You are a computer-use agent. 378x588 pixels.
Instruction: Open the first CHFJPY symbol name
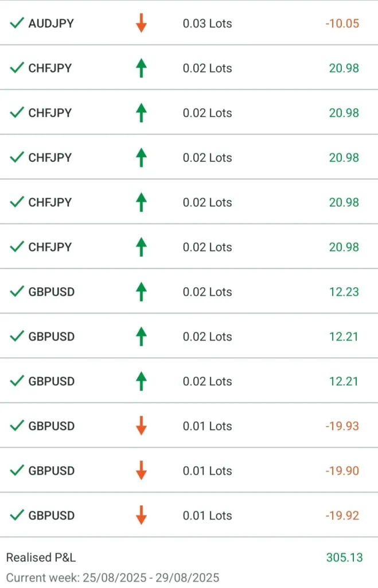click(x=50, y=68)
